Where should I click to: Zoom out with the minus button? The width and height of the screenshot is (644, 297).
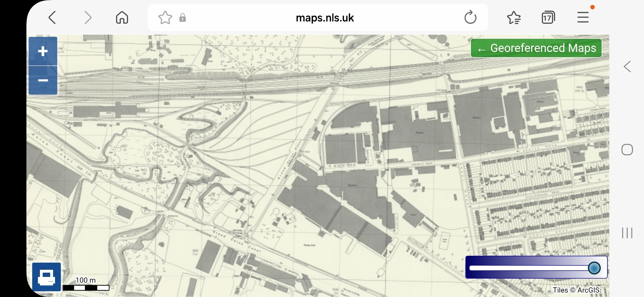tap(43, 80)
